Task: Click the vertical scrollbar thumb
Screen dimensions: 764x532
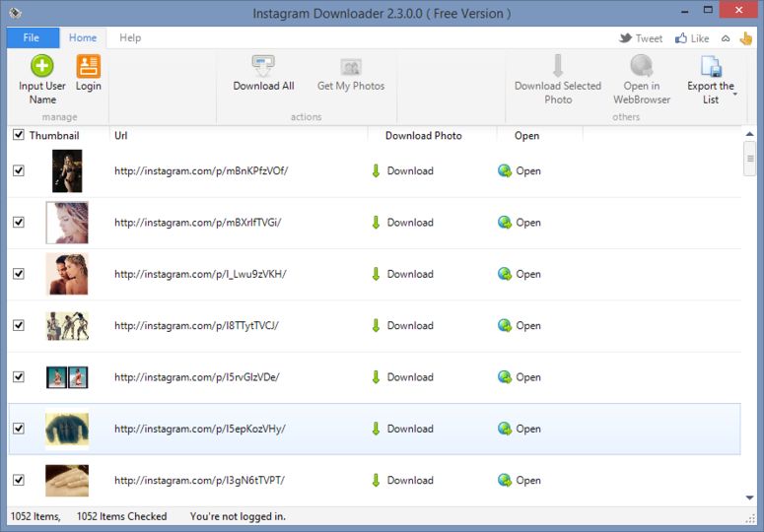Action: [x=750, y=159]
